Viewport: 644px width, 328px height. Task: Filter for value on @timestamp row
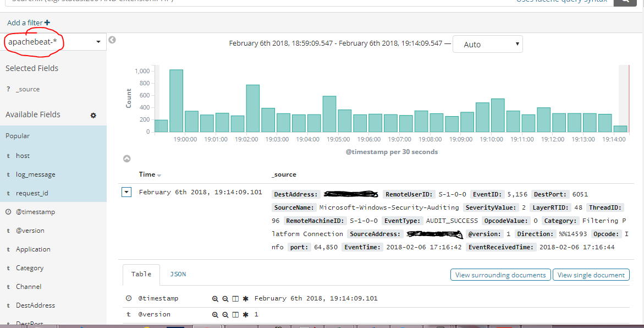pos(215,299)
